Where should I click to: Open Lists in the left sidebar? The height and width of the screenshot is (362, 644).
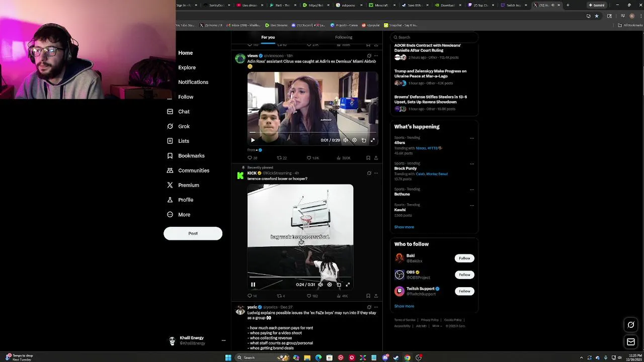pos(178,141)
